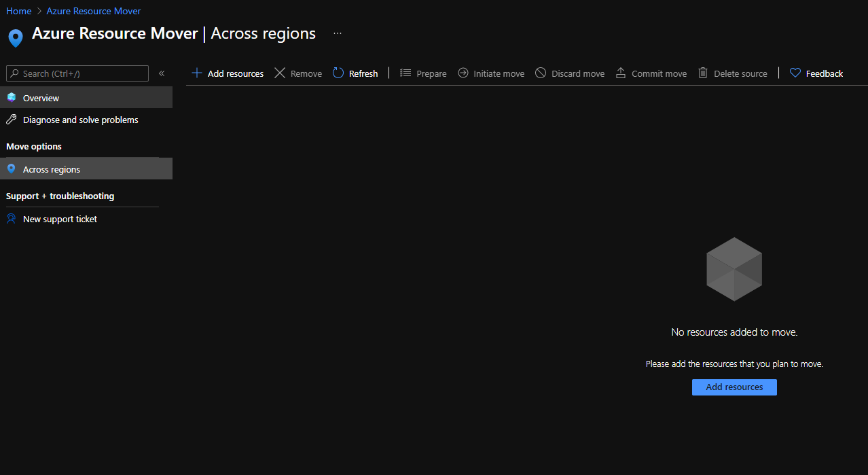Image resolution: width=868 pixels, height=475 pixels.
Task: Click the Prepare list icon
Action: (x=405, y=73)
